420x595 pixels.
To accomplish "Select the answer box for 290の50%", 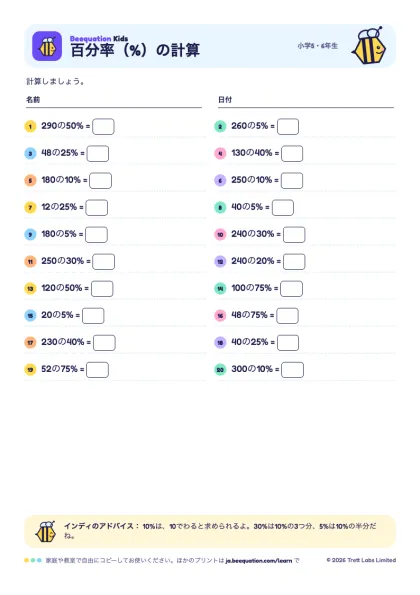I will 104,126.
